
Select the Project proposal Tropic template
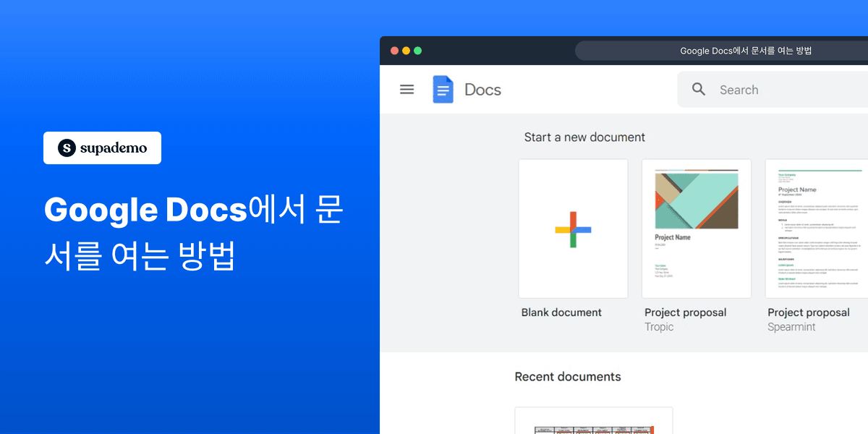(x=696, y=229)
